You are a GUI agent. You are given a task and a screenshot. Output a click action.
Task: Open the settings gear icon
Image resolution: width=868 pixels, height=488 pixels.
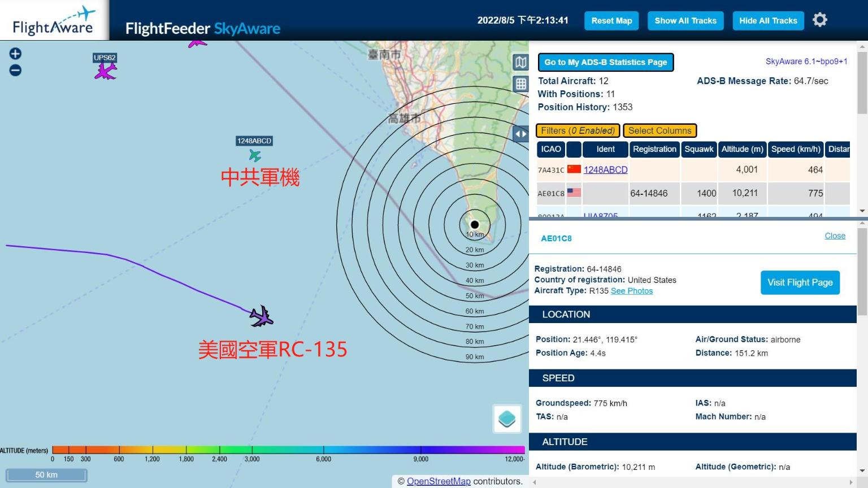tap(819, 20)
